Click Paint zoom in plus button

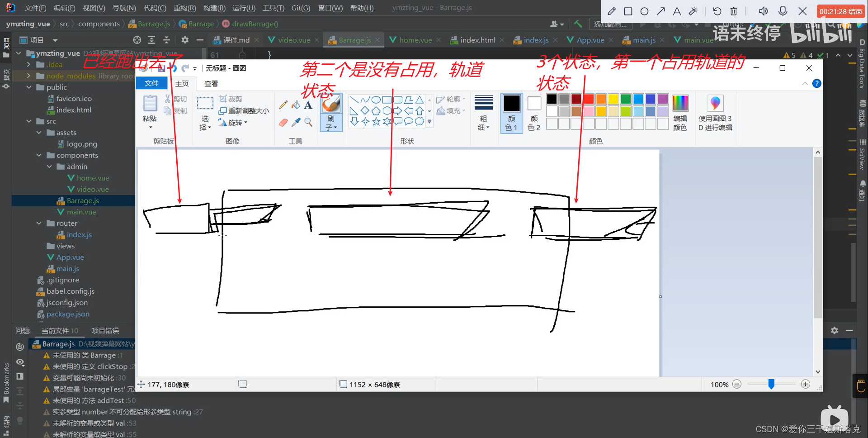(x=806, y=384)
